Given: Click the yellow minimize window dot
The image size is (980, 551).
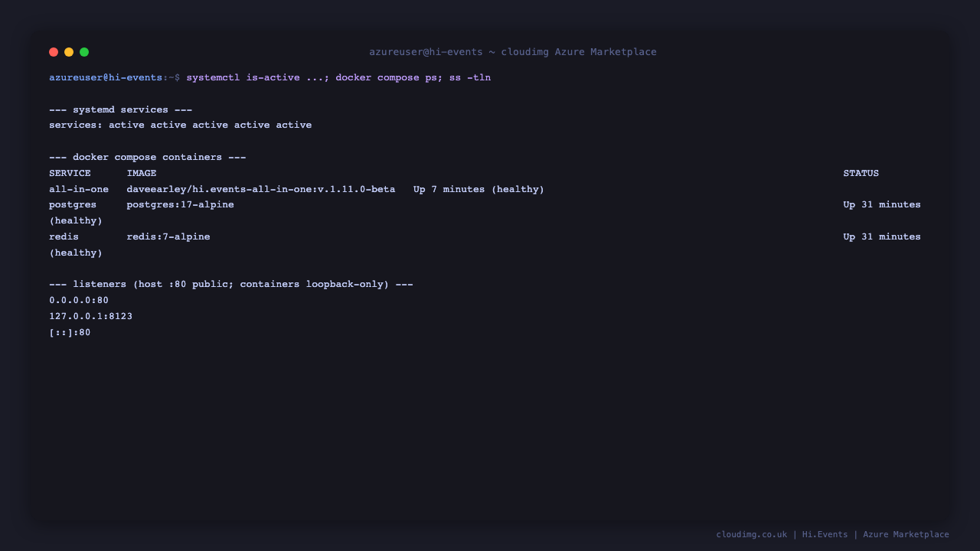Looking at the screenshot, I should (69, 52).
